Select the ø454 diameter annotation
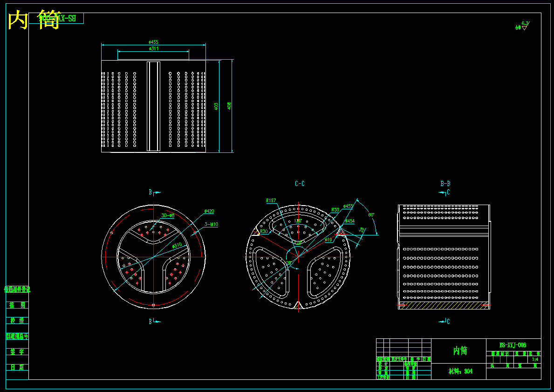The width and height of the screenshot is (554, 392). point(349,221)
